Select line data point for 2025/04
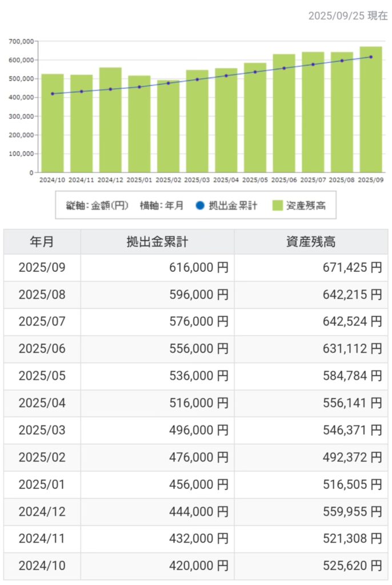392x585 pixels. [226, 76]
